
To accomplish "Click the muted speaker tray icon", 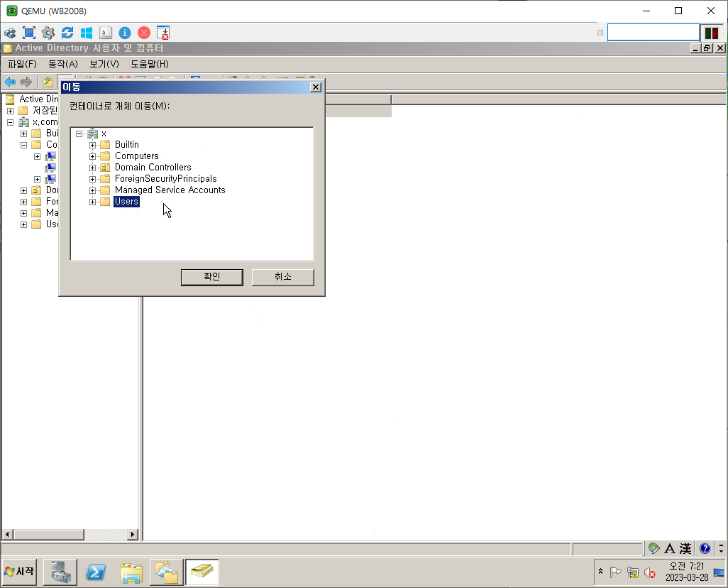I will point(650,572).
